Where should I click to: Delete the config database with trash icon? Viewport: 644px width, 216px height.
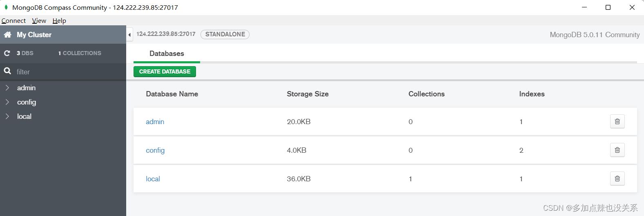(x=617, y=150)
